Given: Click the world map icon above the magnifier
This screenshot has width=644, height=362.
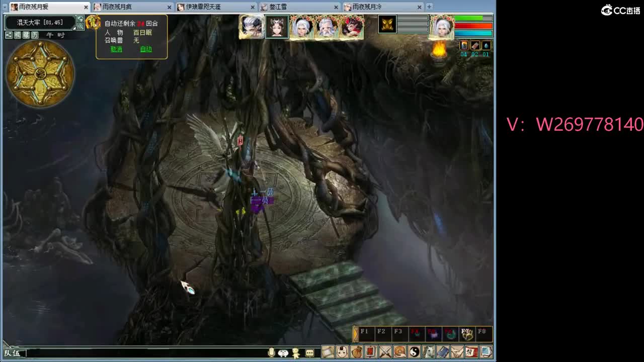Looking at the screenshot, I should pyautogui.click(x=80, y=19).
